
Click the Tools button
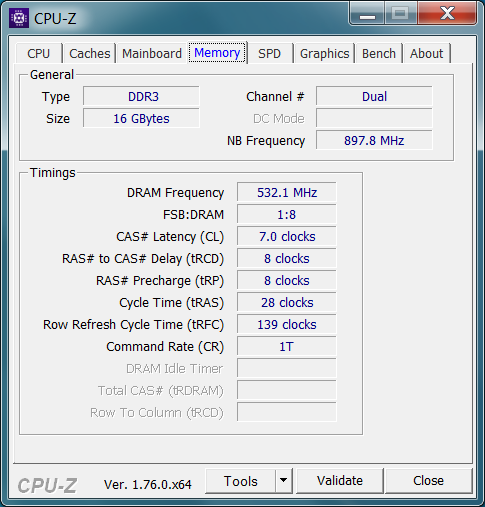(x=241, y=481)
